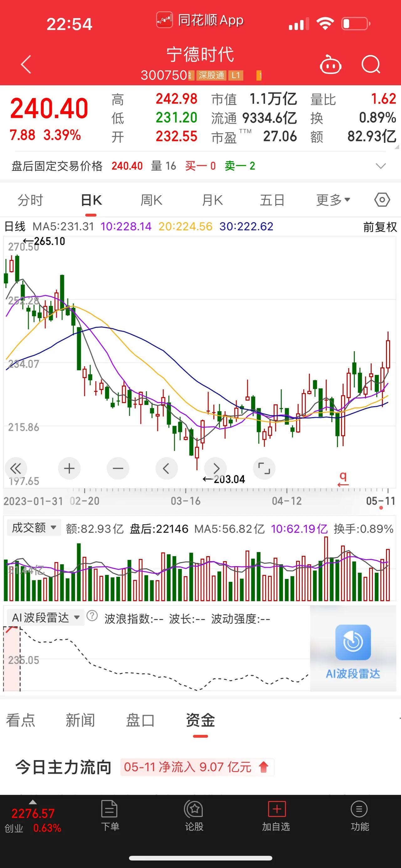Tap the 265.10 high price marker
The image size is (401, 868).
pyautogui.click(x=44, y=241)
